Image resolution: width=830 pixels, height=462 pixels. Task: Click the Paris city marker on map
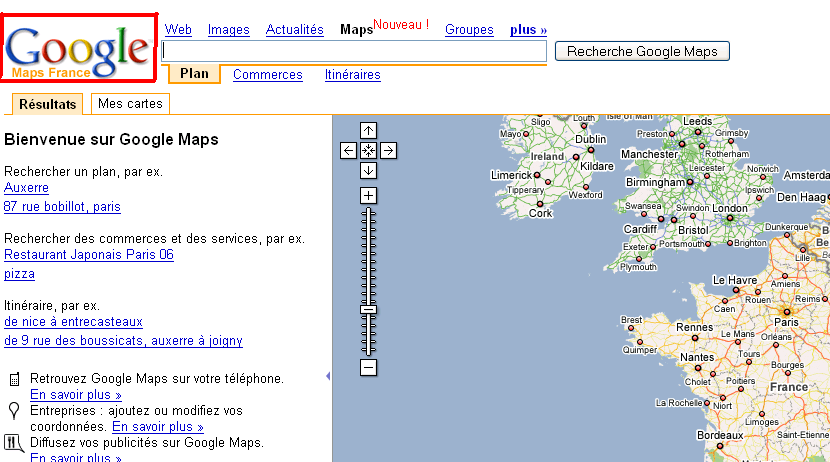[787, 312]
